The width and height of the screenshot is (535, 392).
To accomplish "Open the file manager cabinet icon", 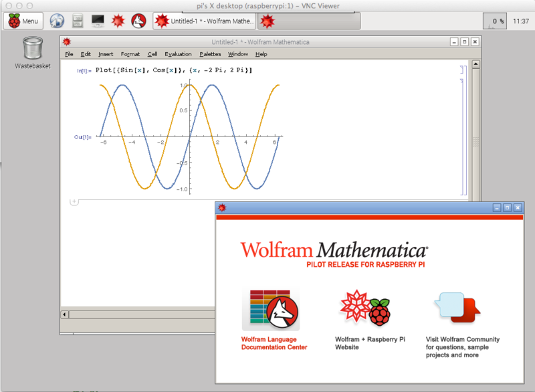I will pyautogui.click(x=78, y=21).
